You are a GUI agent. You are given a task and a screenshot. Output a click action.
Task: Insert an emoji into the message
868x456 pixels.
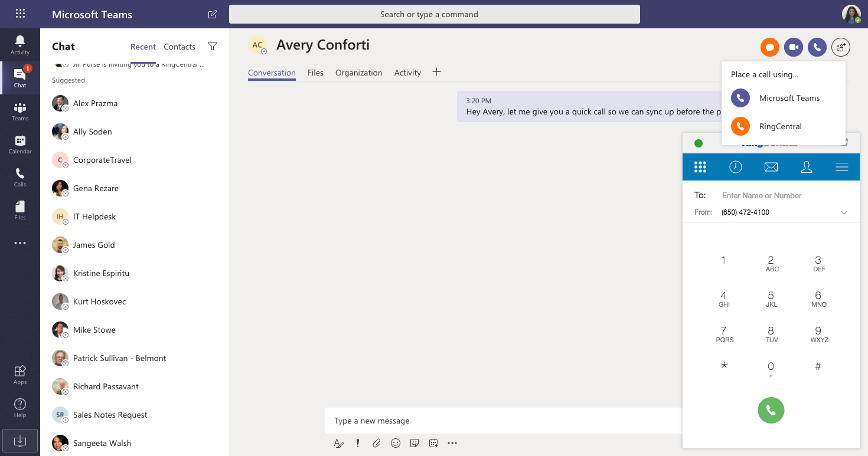(396, 443)
